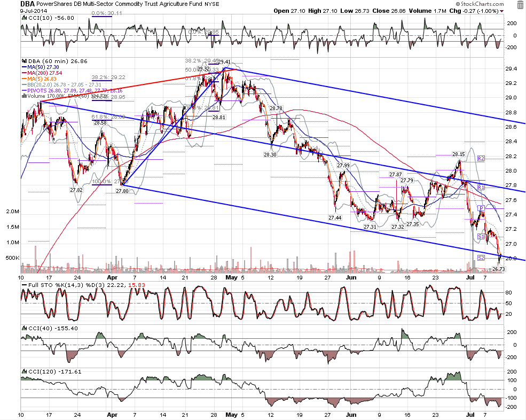This screenshot has width=526, height=420.
Task: Select the S2 support marker
Action: [x=481, y=258]
